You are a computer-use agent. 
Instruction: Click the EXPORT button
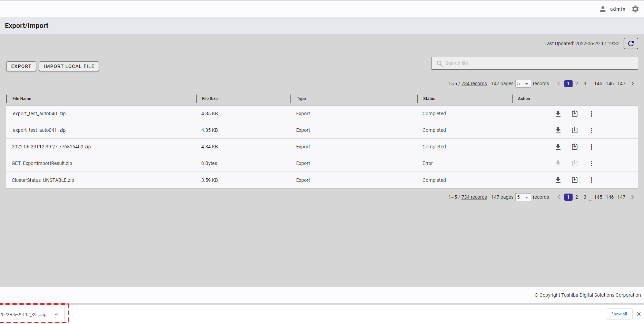click(21, 66)
